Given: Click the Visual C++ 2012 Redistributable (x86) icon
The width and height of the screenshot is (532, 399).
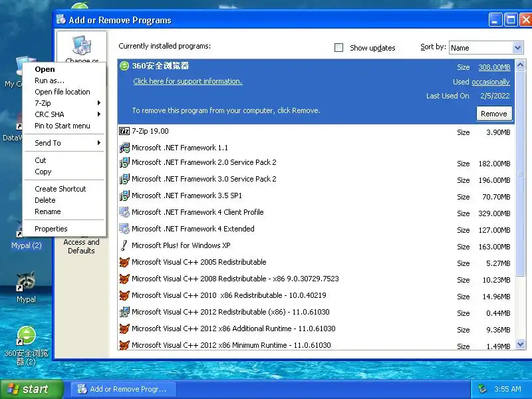Looking at the screenshot, I should [x=124, y=312].
